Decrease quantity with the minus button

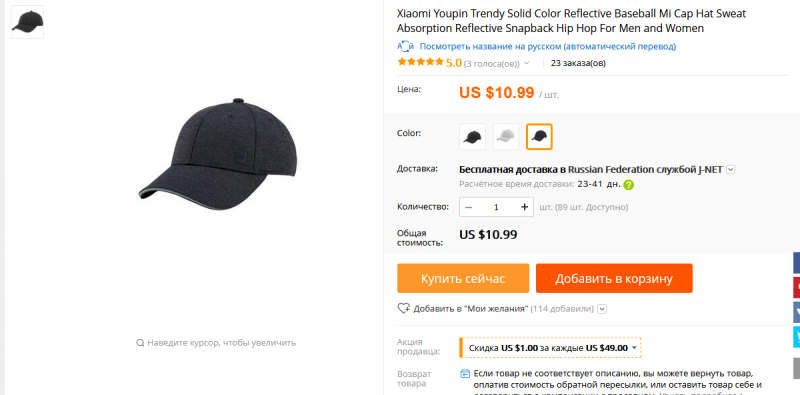(x=469, y=207)
